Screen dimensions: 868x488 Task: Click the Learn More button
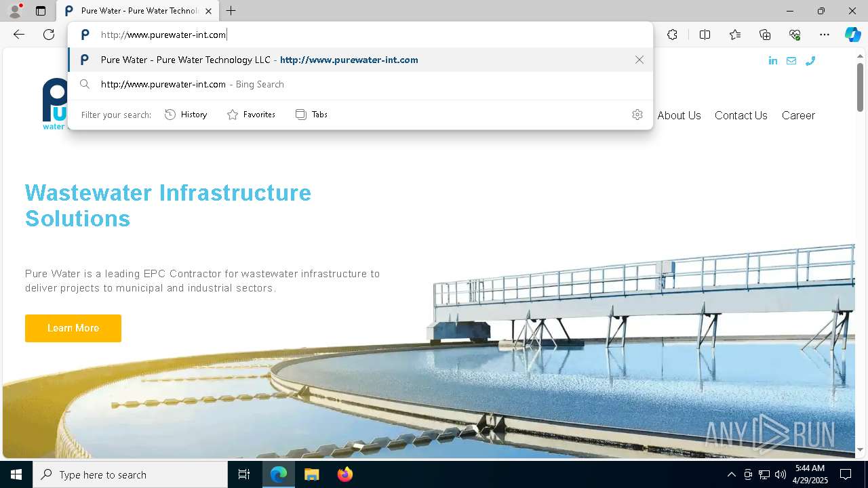point(73,328)
